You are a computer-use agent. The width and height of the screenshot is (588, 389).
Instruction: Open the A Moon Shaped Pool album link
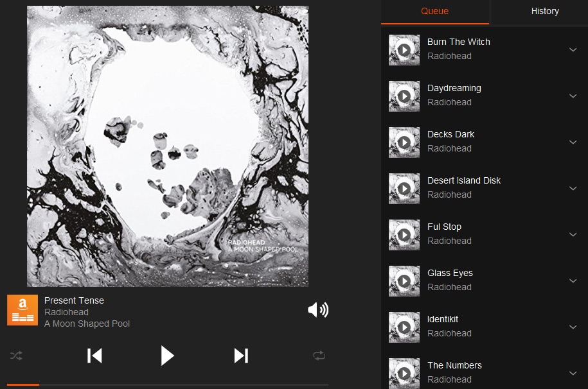tap(87, 324)
